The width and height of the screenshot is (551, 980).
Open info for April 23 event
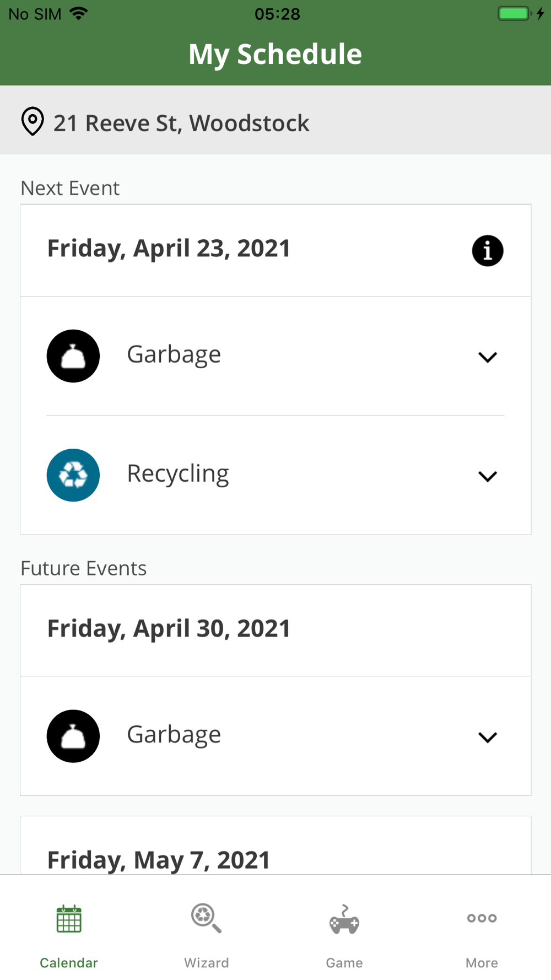pyautogui.click(x=488, y=251)
